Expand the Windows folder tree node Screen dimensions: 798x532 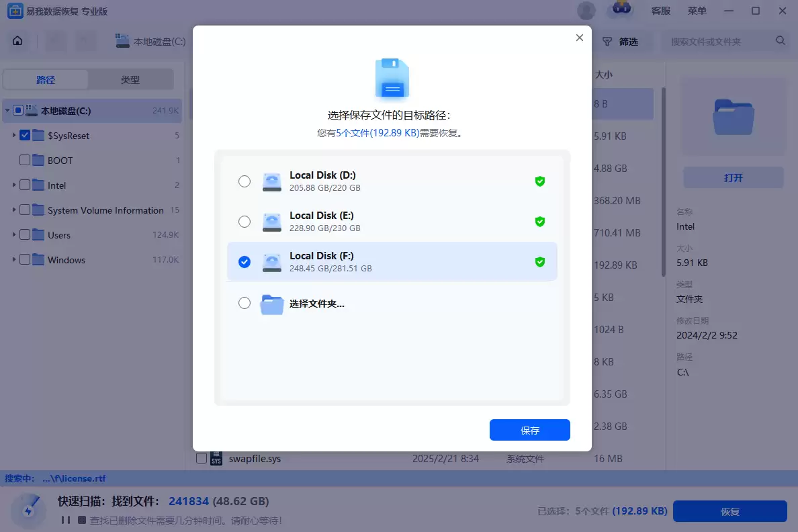(x=14, y=260)
